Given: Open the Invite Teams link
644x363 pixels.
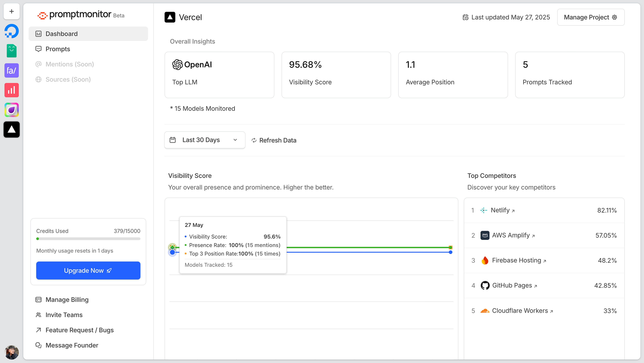Looking at the screenshot, I should coord(64,315).
